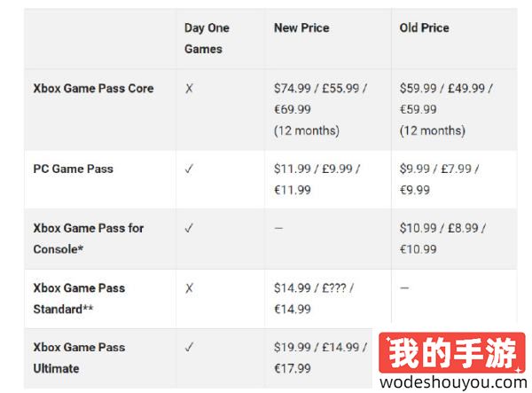Click the dash in Standard Old Price cell
Viewport: 532px width, 393px height.
pyautogui.click(x=404, y=287)
